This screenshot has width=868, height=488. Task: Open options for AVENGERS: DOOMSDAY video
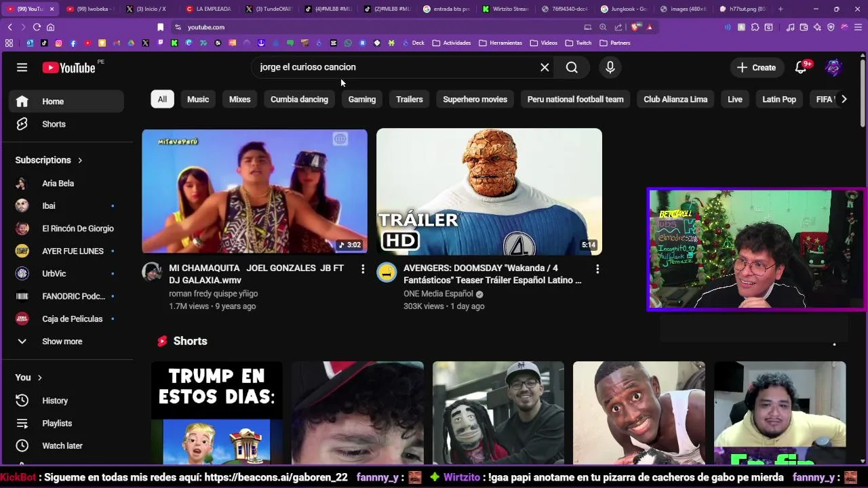tap(597, 269)
